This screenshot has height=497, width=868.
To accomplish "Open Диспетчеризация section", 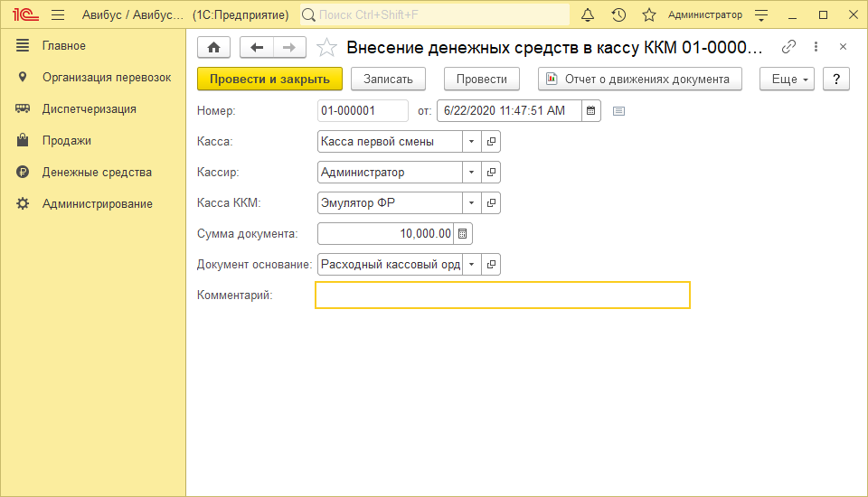I will point(89,109).
